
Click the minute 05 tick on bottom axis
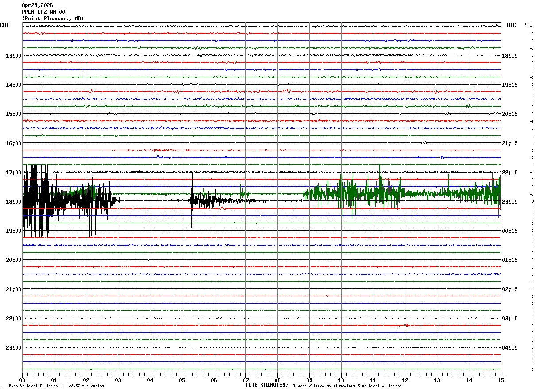pos(182,380)
